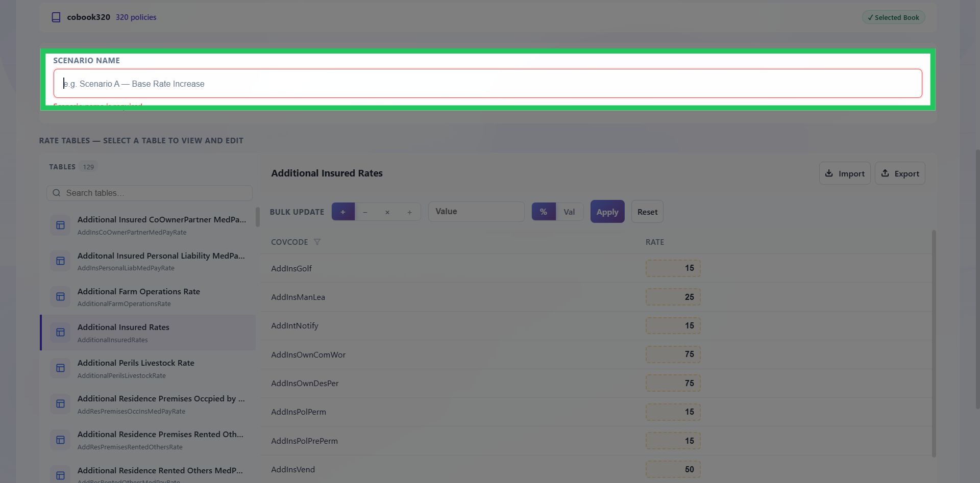Open the Additional Perils Livestock Rate table
Viewport: 980px width, 483px height.
click(x=148, y=368)
